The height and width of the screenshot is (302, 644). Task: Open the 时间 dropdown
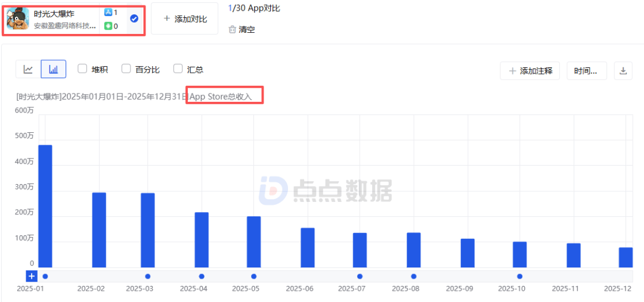coord(586,71)
